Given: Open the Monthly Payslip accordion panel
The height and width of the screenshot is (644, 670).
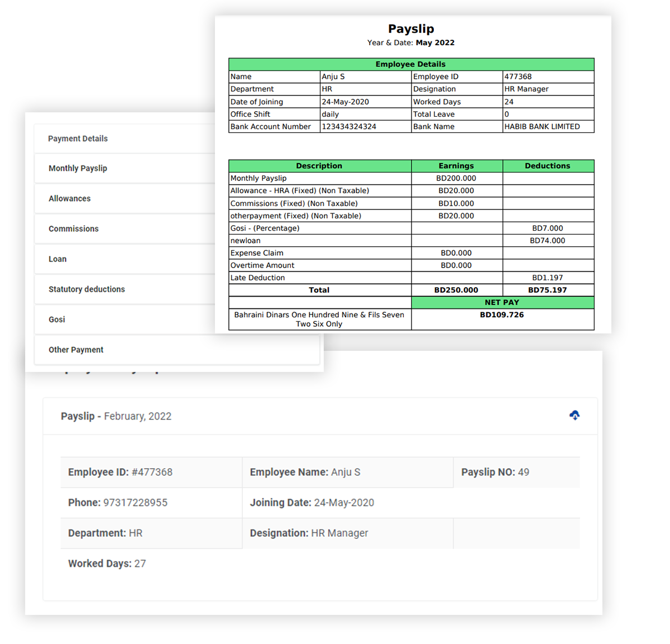Looking at the screenshot, I should 78,168.
